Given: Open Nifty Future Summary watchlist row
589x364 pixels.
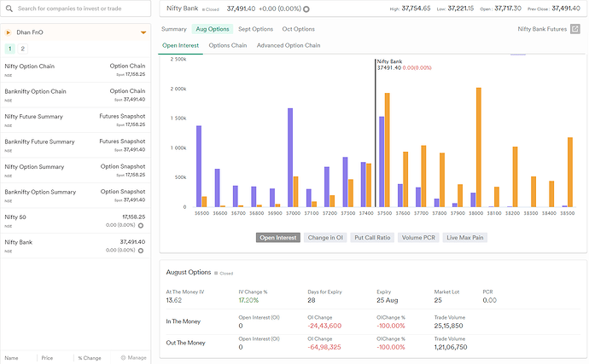Looking at the screenshot, I should point(75,120).
